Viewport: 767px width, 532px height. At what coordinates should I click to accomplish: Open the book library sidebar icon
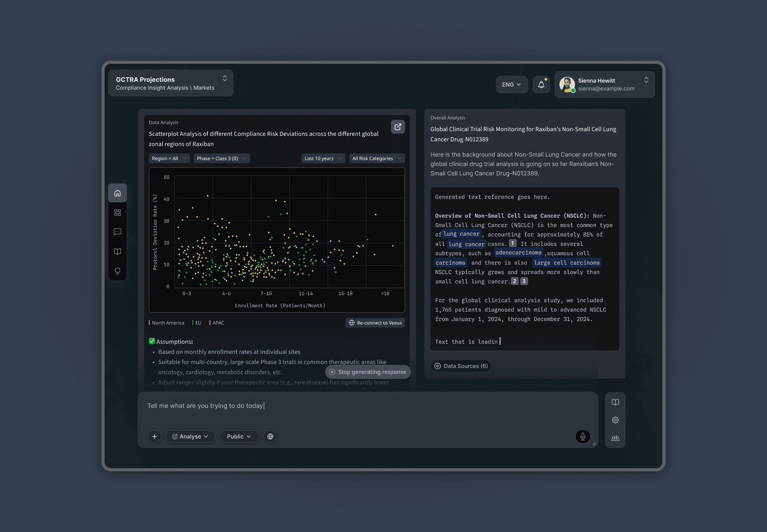coord(118,251)
